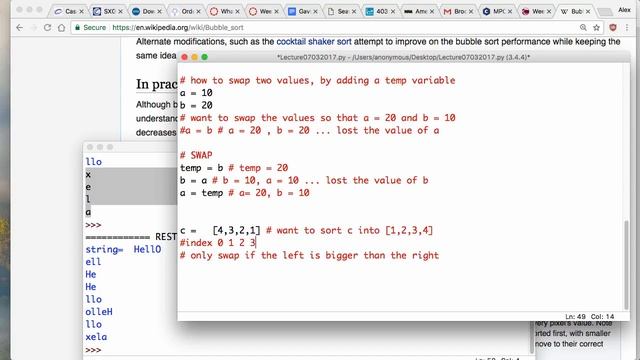Maximize the Lecture07032017.py editor with green button
Viewport: 640px width, 360px height.
204,57
